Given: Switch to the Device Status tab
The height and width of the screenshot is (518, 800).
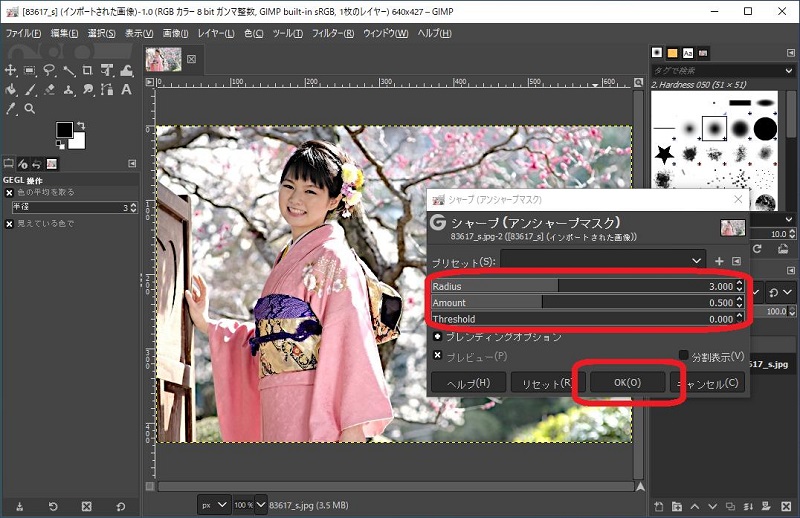Looking at the screenshot, I should (23, 164).
